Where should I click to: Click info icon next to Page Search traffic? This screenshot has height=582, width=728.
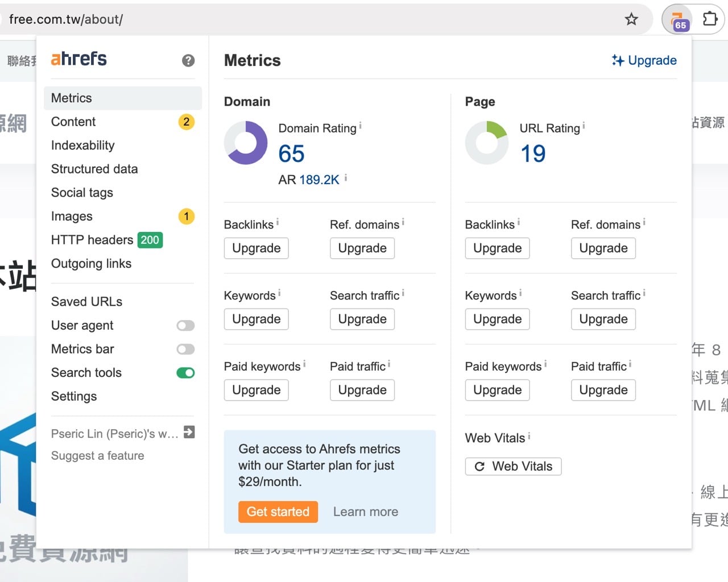[644, 293]
